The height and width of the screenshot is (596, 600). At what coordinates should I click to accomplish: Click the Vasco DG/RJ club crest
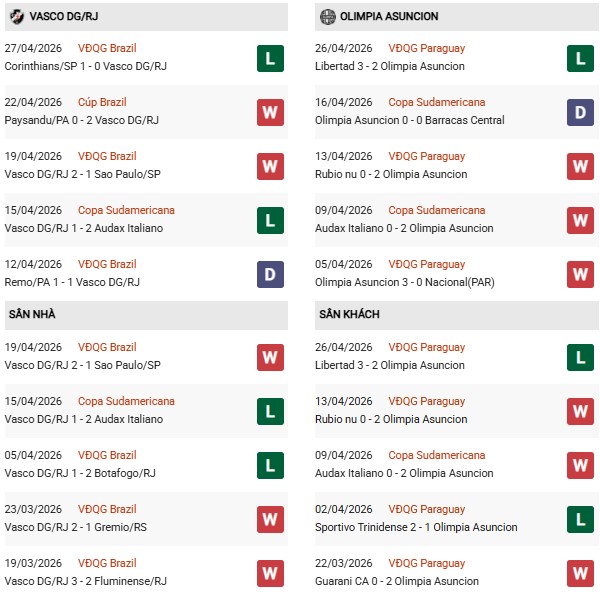point(15,17)
